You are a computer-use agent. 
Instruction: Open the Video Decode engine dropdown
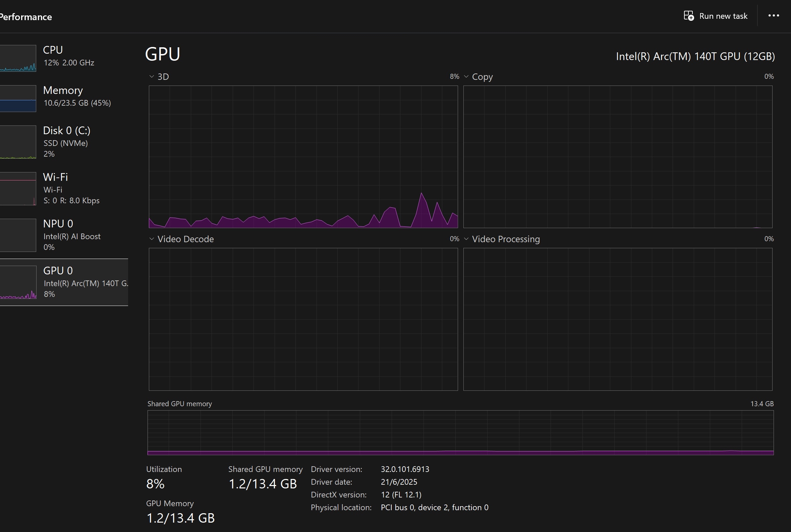click(152, 239)
